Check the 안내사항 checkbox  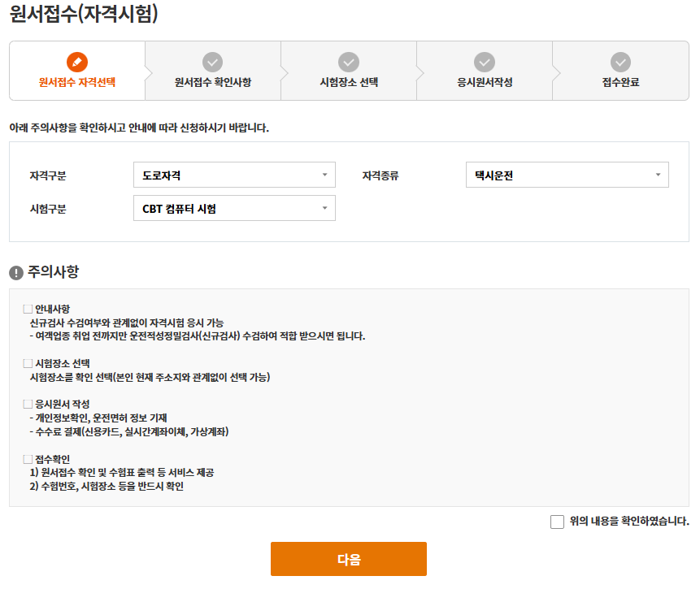click(28, 309)
